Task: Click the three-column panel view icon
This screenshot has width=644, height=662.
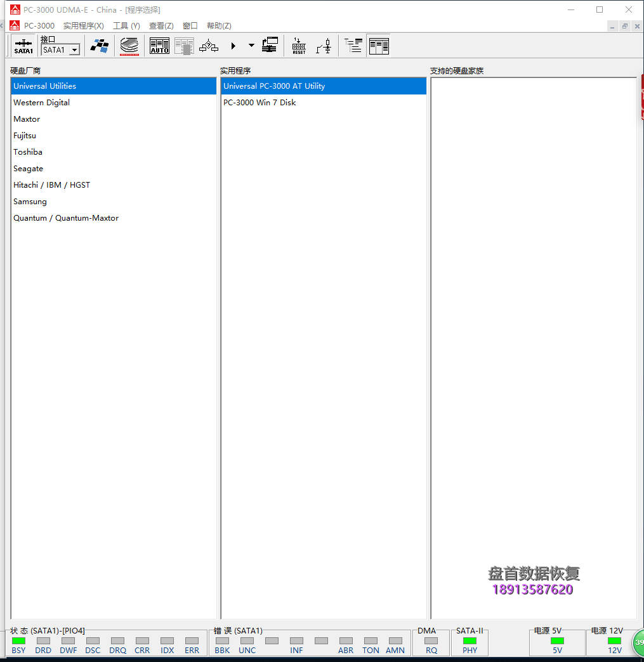Action: 379,46
